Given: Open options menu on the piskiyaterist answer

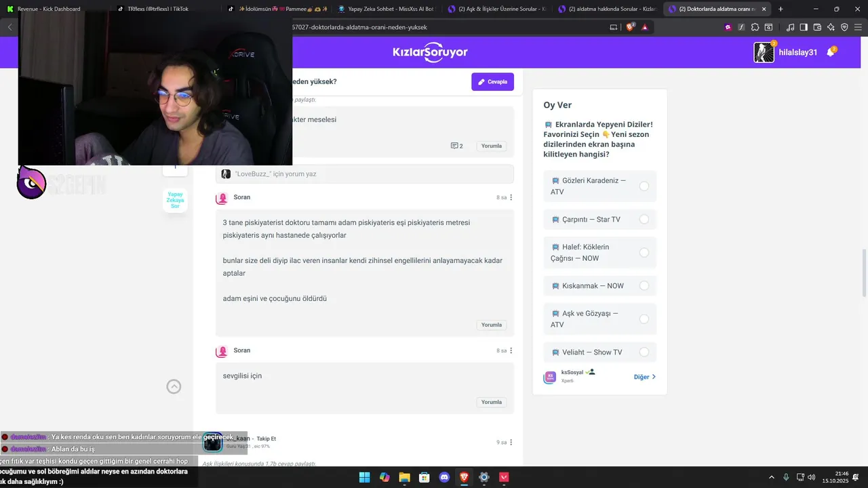Looking at the screenshot, I should click(511, 197).
